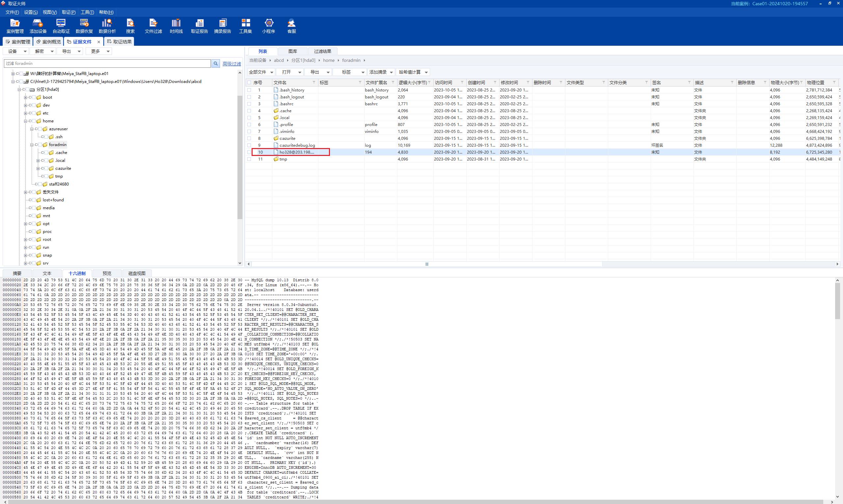Click the 添加设备 toolbar icon
This screenshot has width=843, height=504.
pos(38,26)
